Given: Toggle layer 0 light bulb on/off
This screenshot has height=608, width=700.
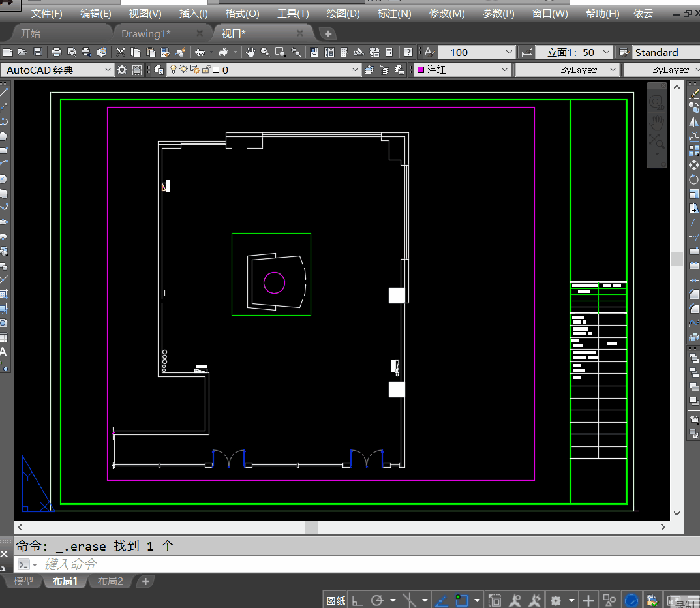Looking at the screenshot, I should pyautogui.click(x=174, y=69).
